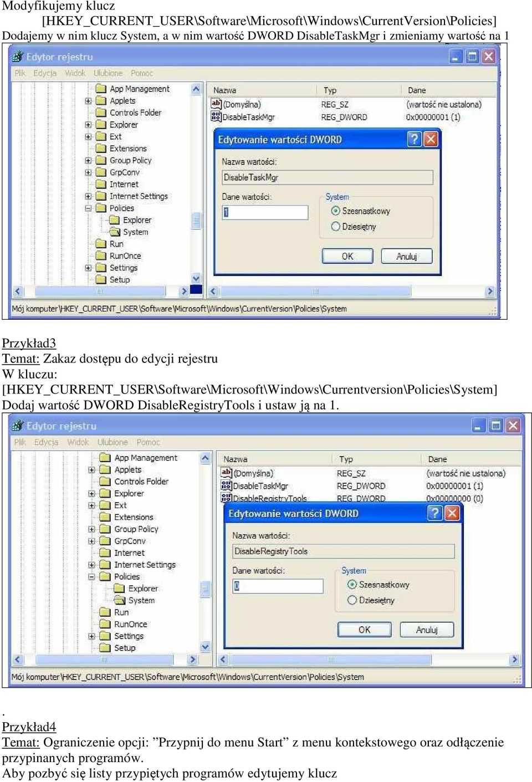Open the Widok menu in the lower registry editor
Screen dimensions: 532x782
(78, 442)
